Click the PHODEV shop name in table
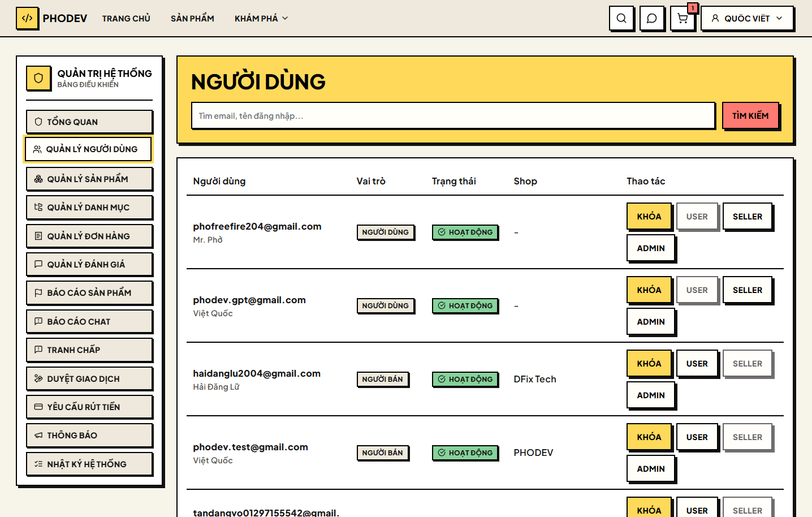This screenshot has width=812, height=517. click(x=533, y=453)
